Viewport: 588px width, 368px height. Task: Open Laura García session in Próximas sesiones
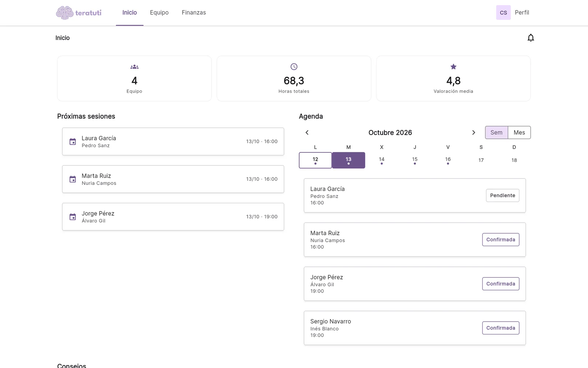click(x=173, y=142)
